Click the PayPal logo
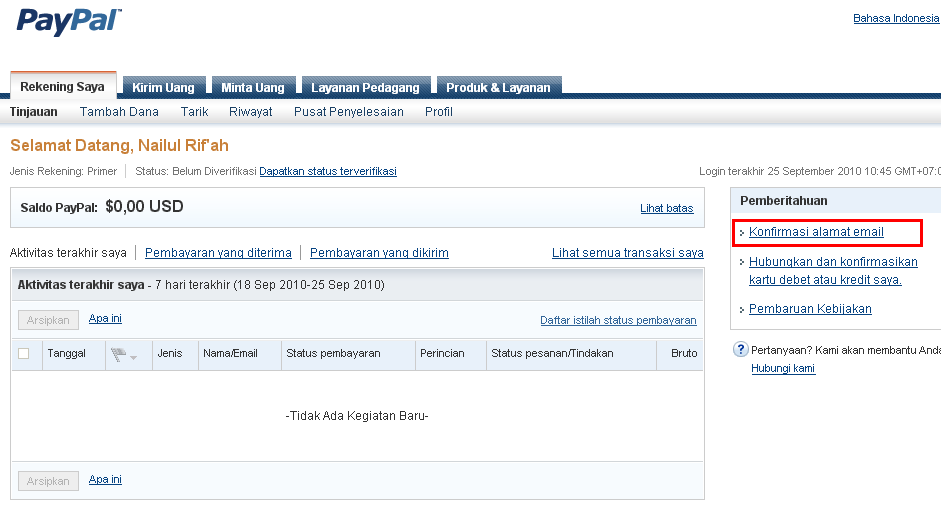Image resolution: width=941 pixels, height=512 pixels. (69, 22)
